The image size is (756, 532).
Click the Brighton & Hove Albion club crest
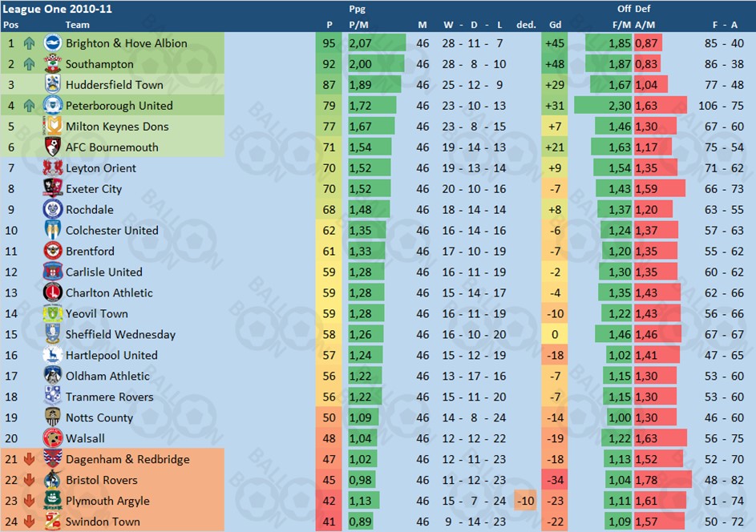click(53, 43)
